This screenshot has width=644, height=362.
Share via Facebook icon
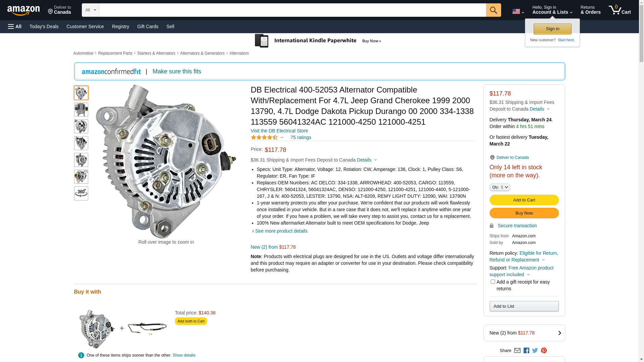[x=526, y=351]
